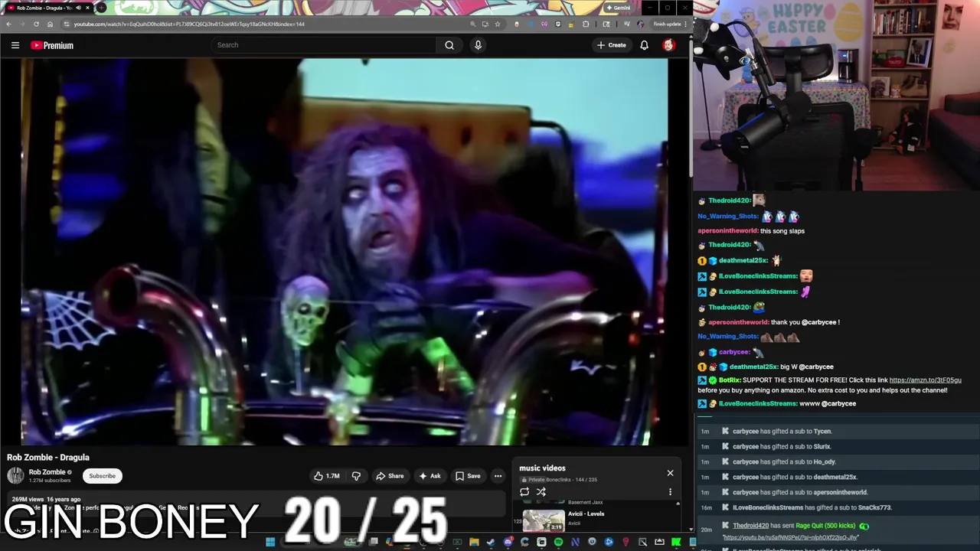The width and height of the screenshot is (980, 551).
Task: Click username apersonintheworld saying song slaps
Action: coord(728,231)
